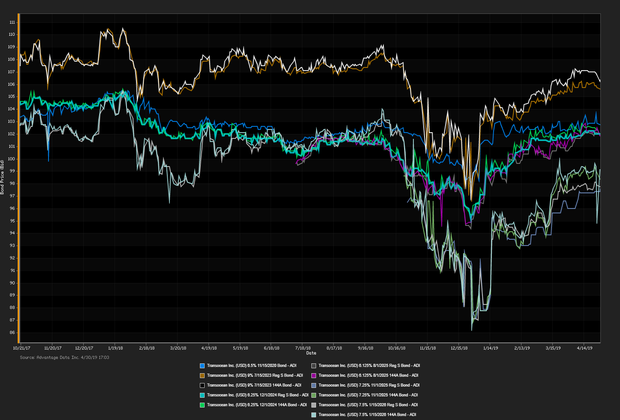
Task: Click the 11/20/17 x-axis date label
Action: 53,348
